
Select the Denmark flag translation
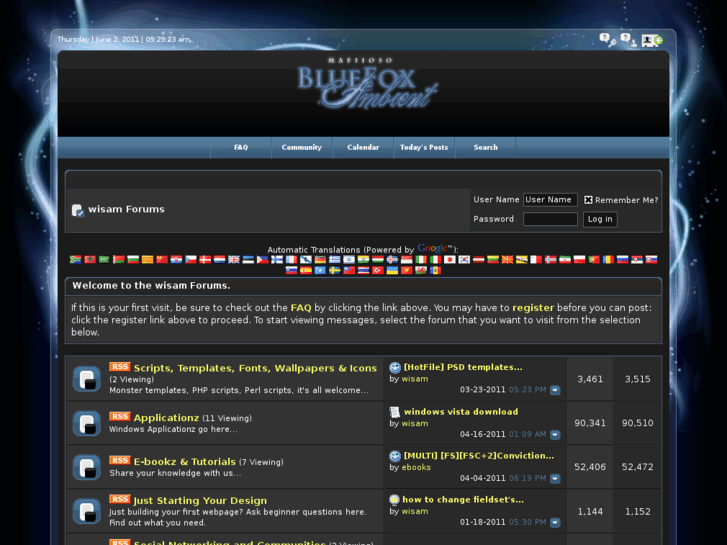coord(205,259)
